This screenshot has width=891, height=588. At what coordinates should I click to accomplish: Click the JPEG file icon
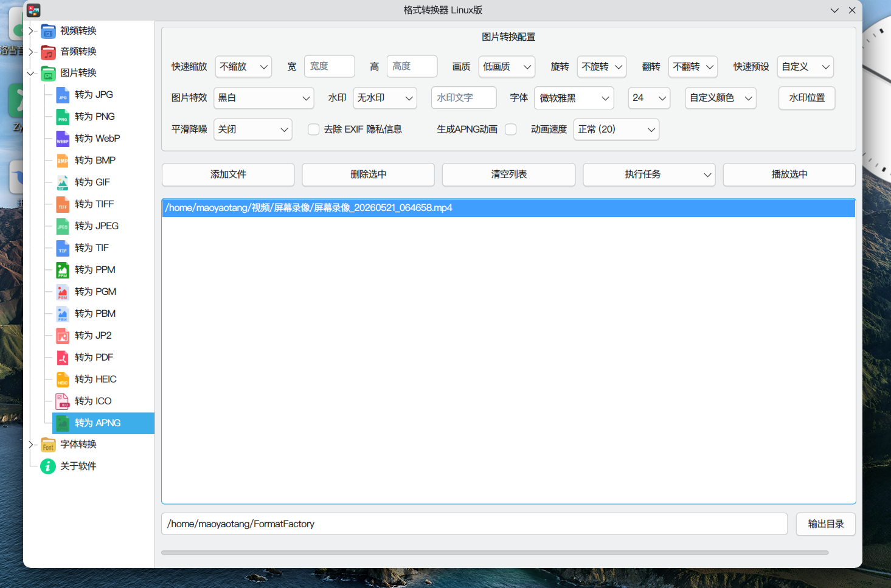63,227
